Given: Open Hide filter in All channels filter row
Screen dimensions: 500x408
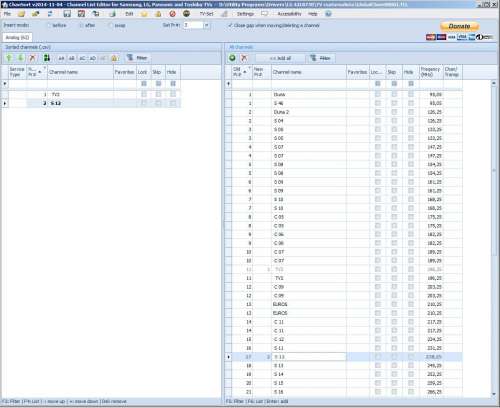Looking at the screenshot, I should tap(411, 84).
